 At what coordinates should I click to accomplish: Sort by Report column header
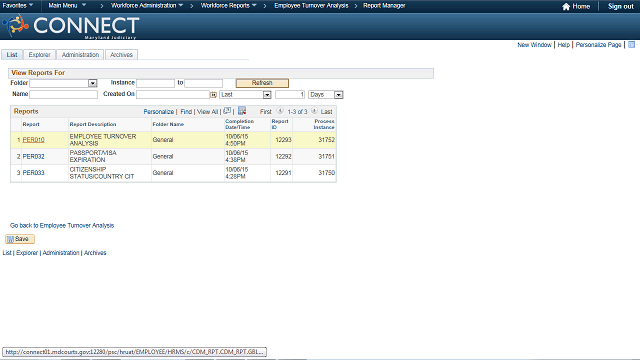[x=31, y=124]
